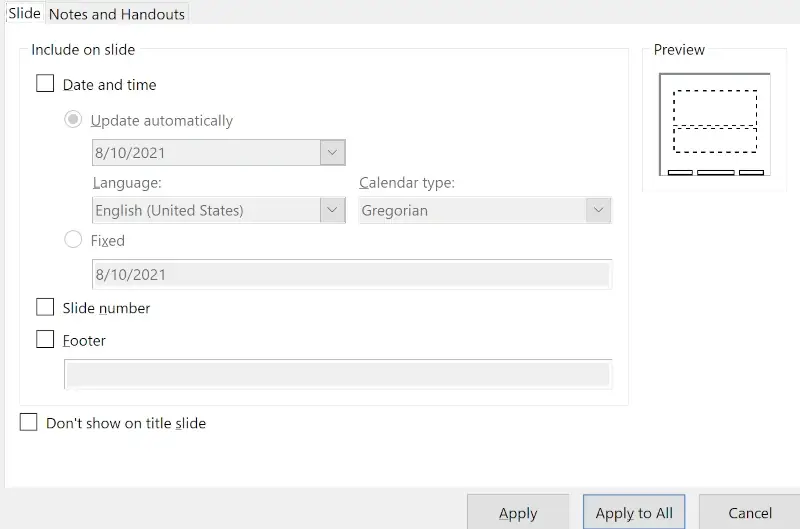The image size is (800, 529).
Task: Switch to the Slide tab
Action: click(24, 13)
